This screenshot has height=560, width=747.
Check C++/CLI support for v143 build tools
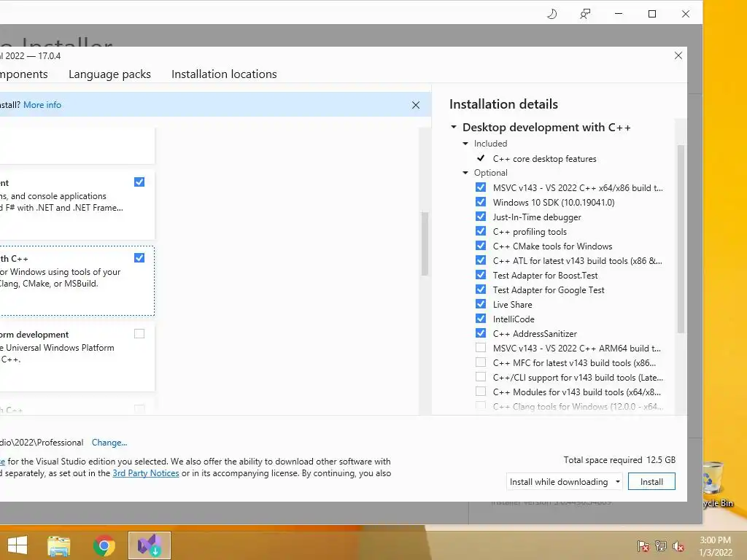click(x=481, y=377)
